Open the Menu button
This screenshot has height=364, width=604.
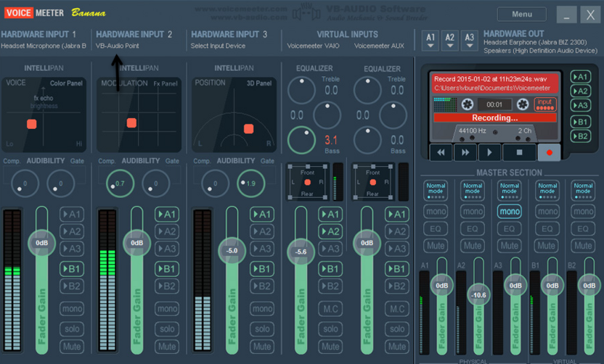point(522,15)
